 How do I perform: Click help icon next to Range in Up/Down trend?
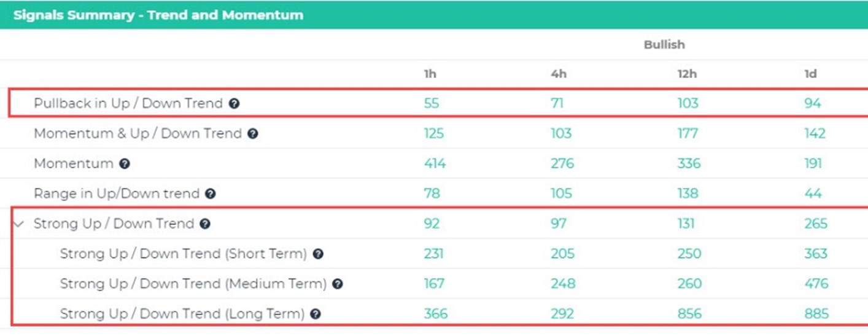click(x=210, y=194)
